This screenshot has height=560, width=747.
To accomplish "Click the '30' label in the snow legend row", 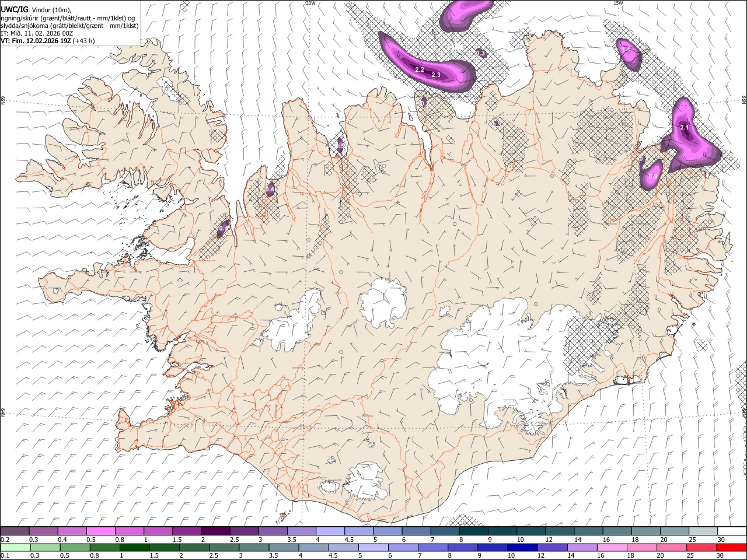I will tap(721, 540).
